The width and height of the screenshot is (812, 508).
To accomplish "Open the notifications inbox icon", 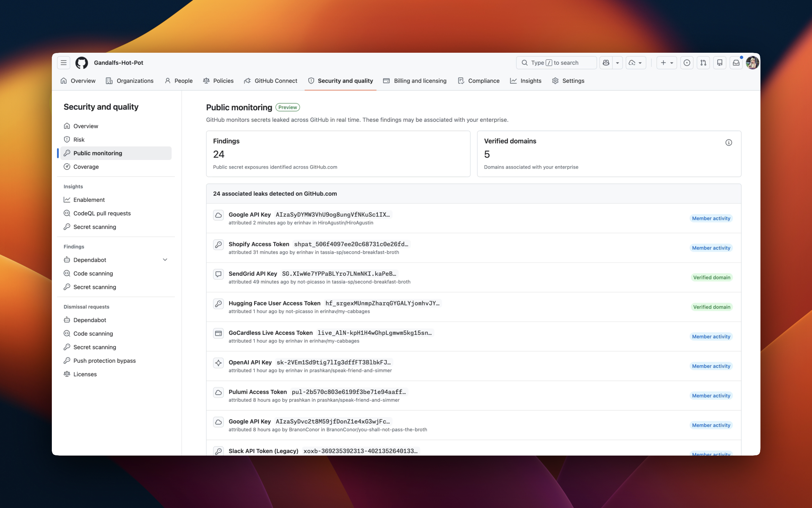I will 736,63.
